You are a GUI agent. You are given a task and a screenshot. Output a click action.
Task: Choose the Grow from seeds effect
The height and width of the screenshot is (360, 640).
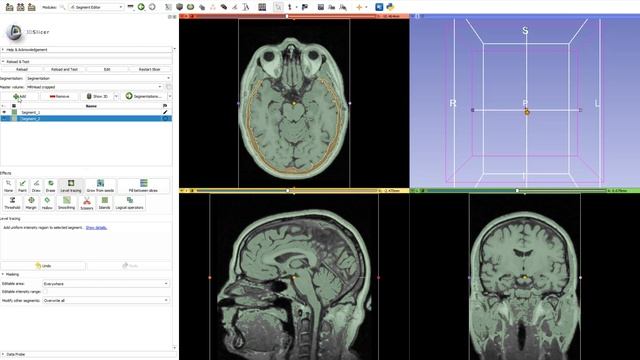[100, 186]
